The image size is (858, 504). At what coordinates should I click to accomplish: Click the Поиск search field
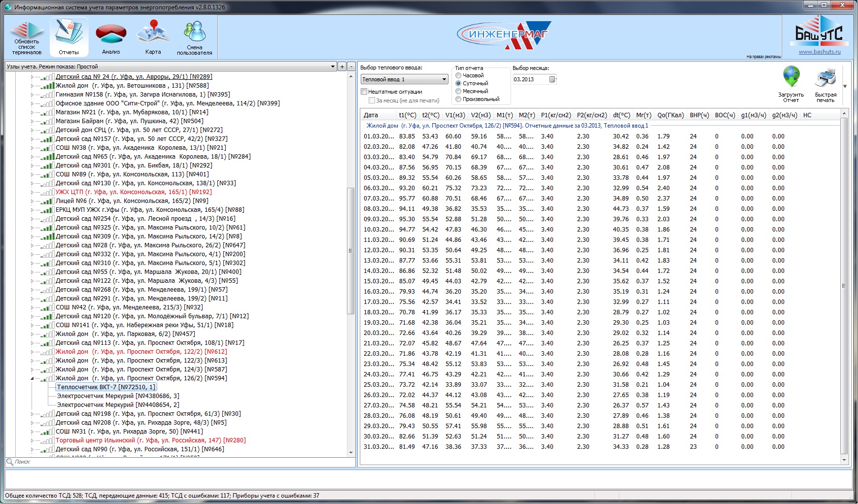click(x=180, y=462)
